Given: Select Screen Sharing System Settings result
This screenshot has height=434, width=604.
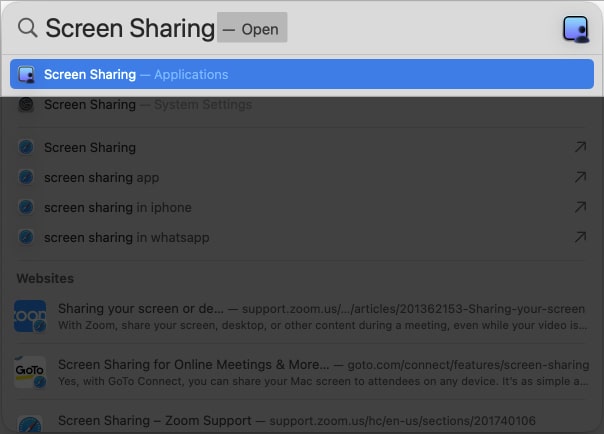Looking at the screenshot, I should point(302,104).
